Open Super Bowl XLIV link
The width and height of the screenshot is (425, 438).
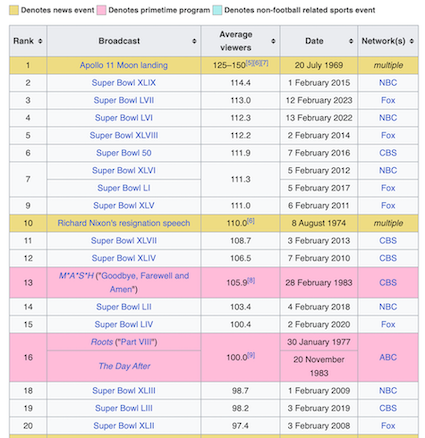124,258
